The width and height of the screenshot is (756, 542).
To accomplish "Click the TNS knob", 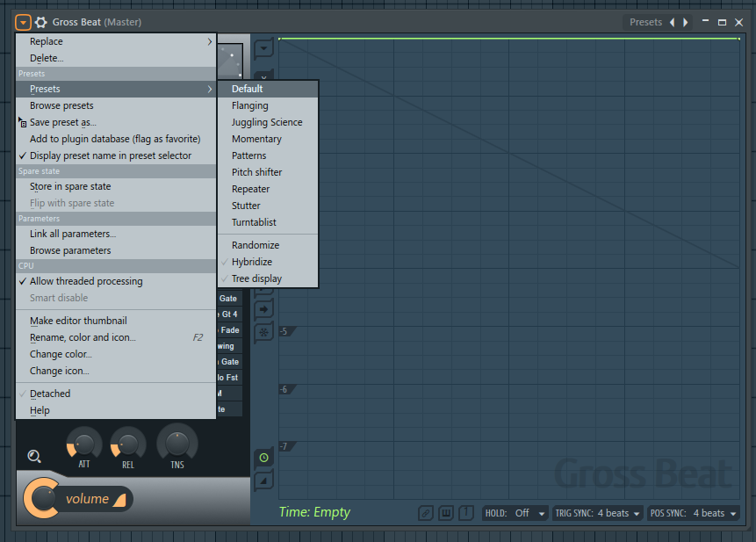I will 177,443.
